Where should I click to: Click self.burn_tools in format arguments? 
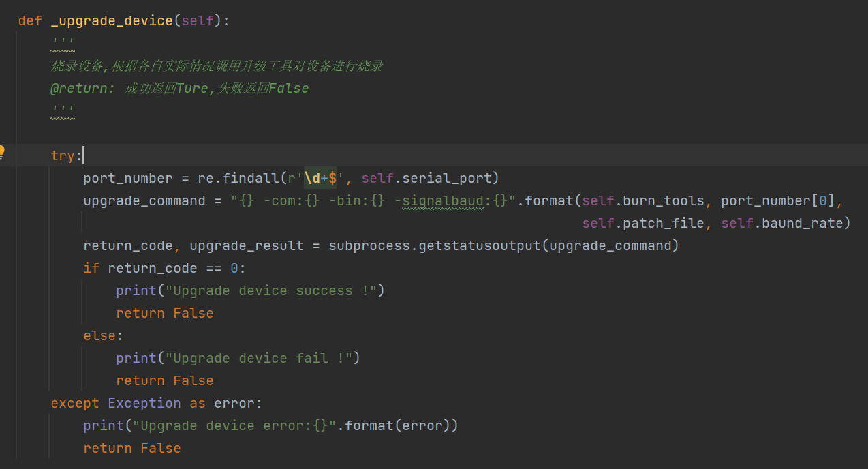[x=643, y=200]
